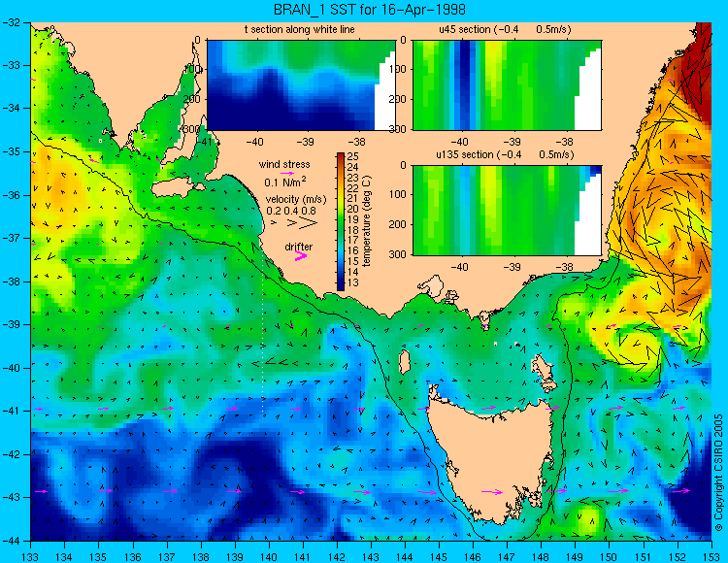Open the u45 section inset plot
Image resolution: width=728 pixels, height=563 pixels.
[507, 85]
